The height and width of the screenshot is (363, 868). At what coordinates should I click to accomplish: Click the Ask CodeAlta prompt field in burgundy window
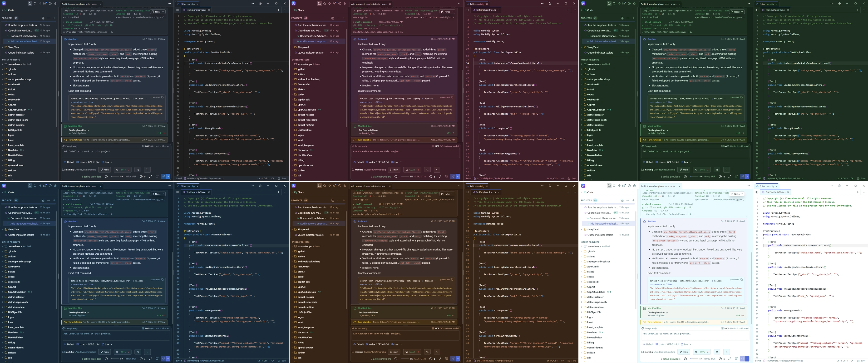coord(405,153)
